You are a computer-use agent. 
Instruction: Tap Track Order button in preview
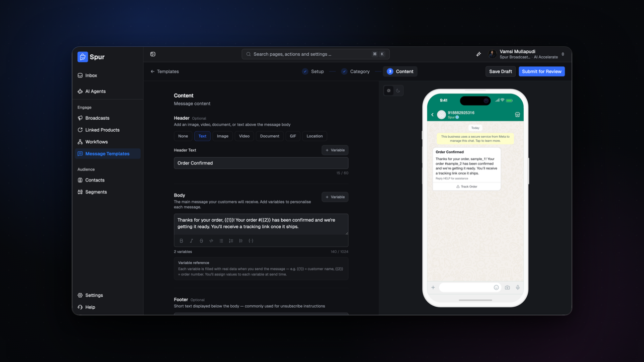[x=467, y=187]
